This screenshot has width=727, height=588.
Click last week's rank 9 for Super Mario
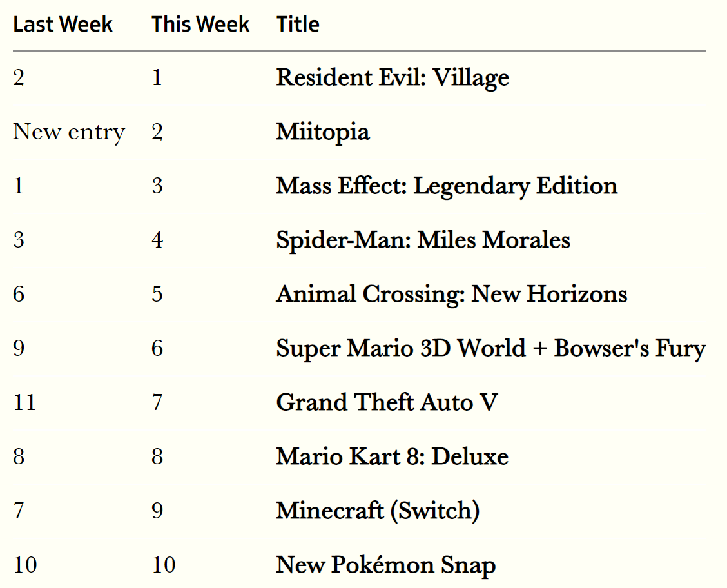pos(19,348)
